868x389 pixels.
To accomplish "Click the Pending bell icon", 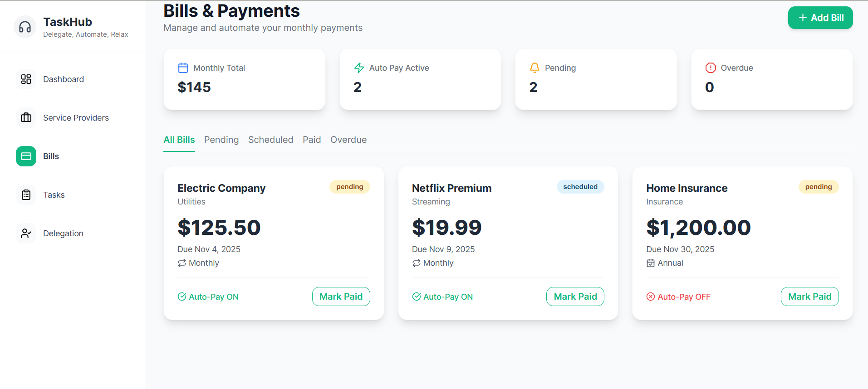I will [535, 68].
